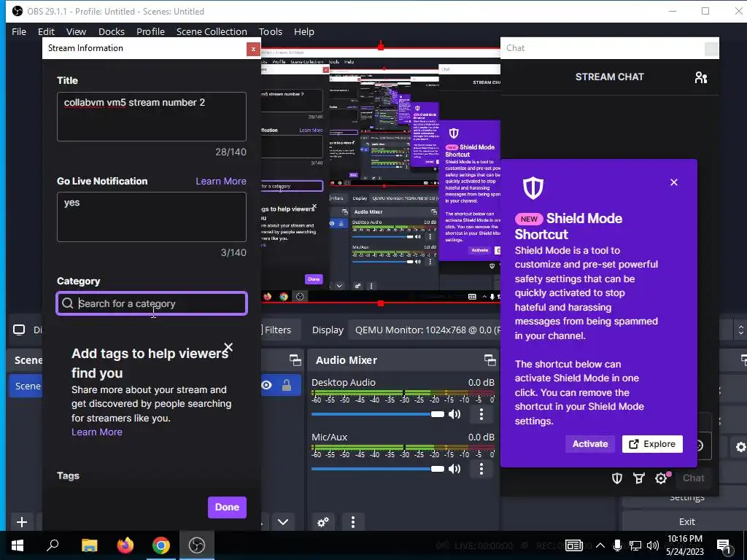This screenshot has width=747, height=560.
Task: Open Desktop Audio three-dot options menu
Action: coord(481,414)
